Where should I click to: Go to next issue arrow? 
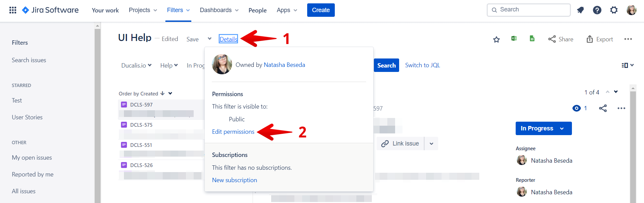(x=616, y=92)
